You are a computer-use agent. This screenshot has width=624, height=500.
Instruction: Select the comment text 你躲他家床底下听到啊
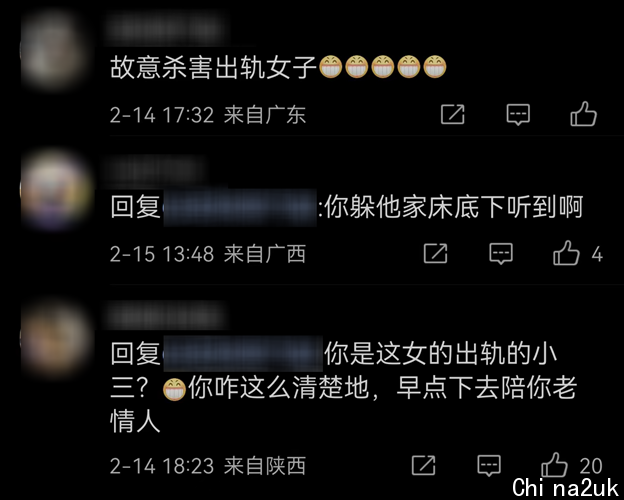tap(454, 207)
